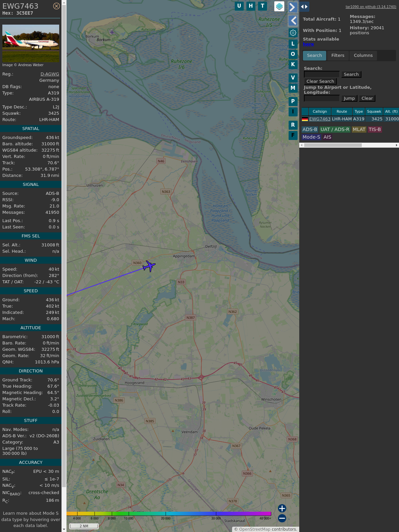Click the Search submit button
The height and width of the screenshot is (532, 399).
tap(351, 74)
